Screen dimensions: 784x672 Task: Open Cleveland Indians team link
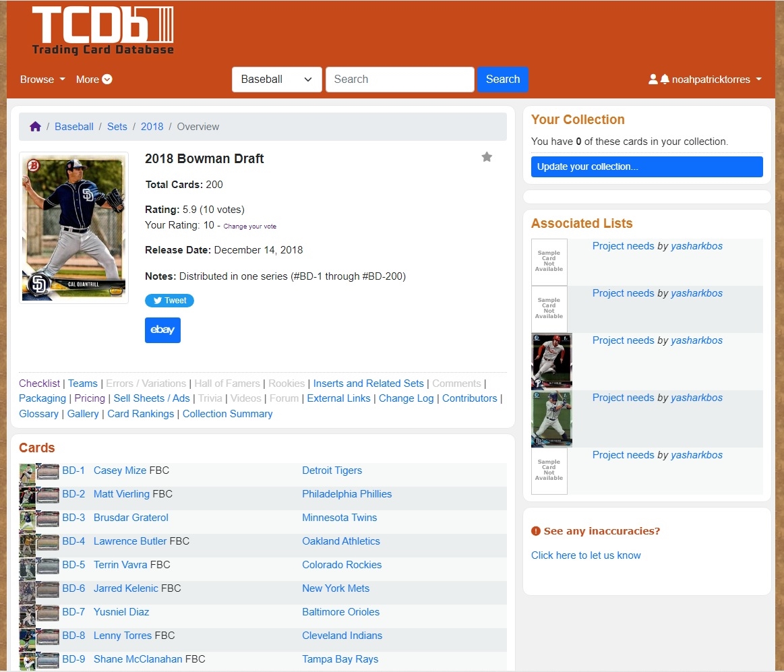coord(342,636)
